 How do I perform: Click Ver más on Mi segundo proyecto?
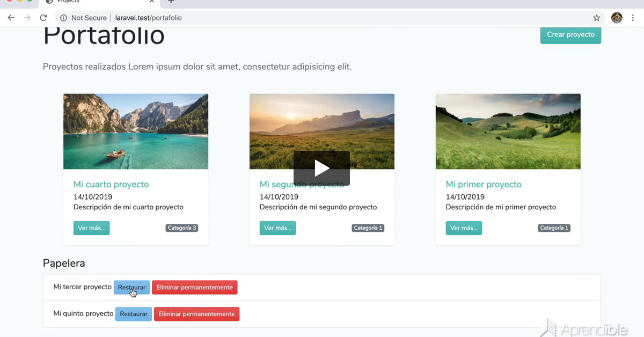pos(277,228)
